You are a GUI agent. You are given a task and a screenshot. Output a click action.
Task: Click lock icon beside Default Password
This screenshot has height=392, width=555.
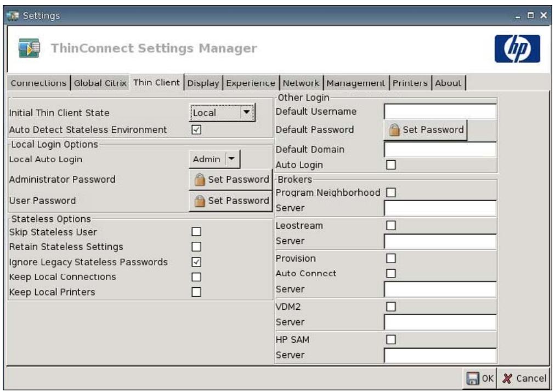pyautogui.click(x=394, y=130)
